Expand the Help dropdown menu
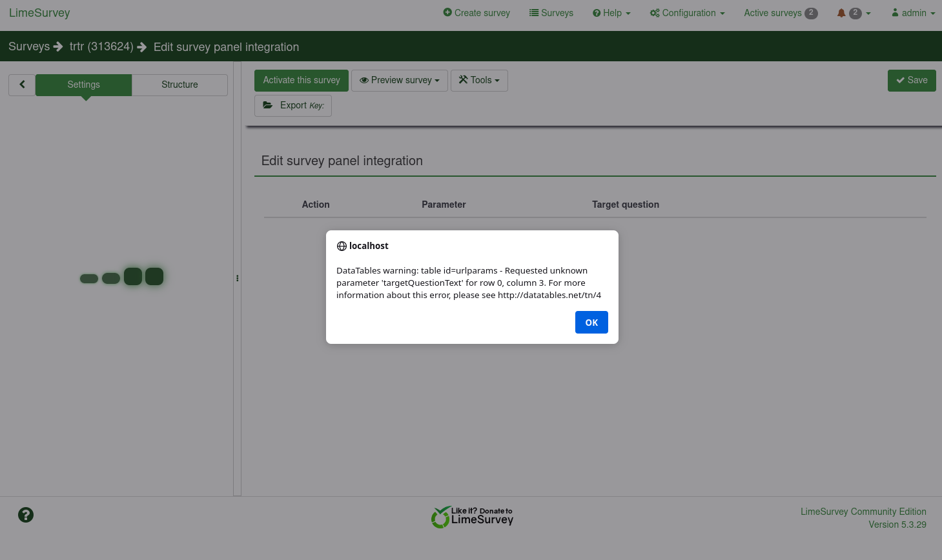Viewport: 942px width, 560px height. pyautogui.click(x=611, y=13)
